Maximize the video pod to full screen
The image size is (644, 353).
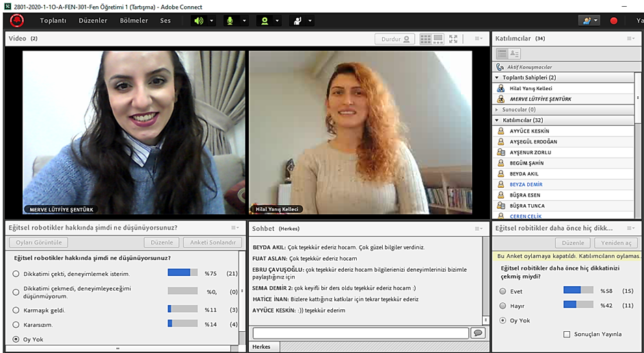[453, 39]
